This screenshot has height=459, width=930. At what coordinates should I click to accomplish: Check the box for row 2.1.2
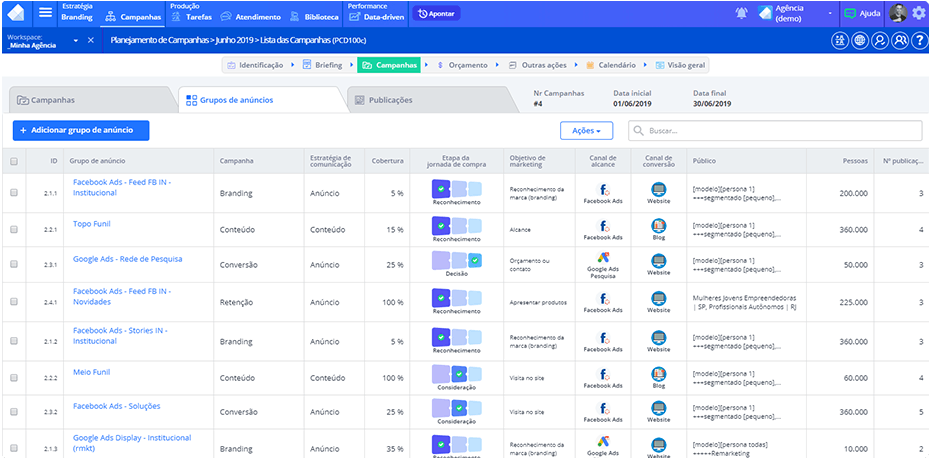coord(14,341)
